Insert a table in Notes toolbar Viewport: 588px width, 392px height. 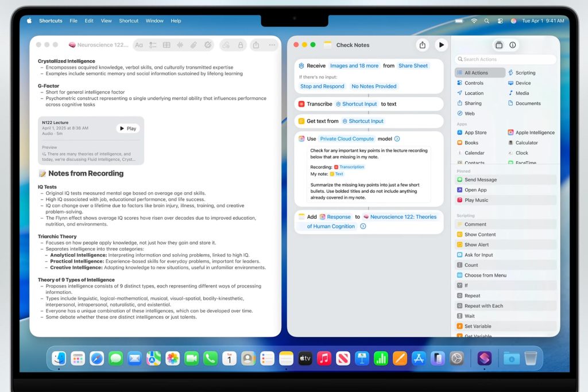point(167,45)
